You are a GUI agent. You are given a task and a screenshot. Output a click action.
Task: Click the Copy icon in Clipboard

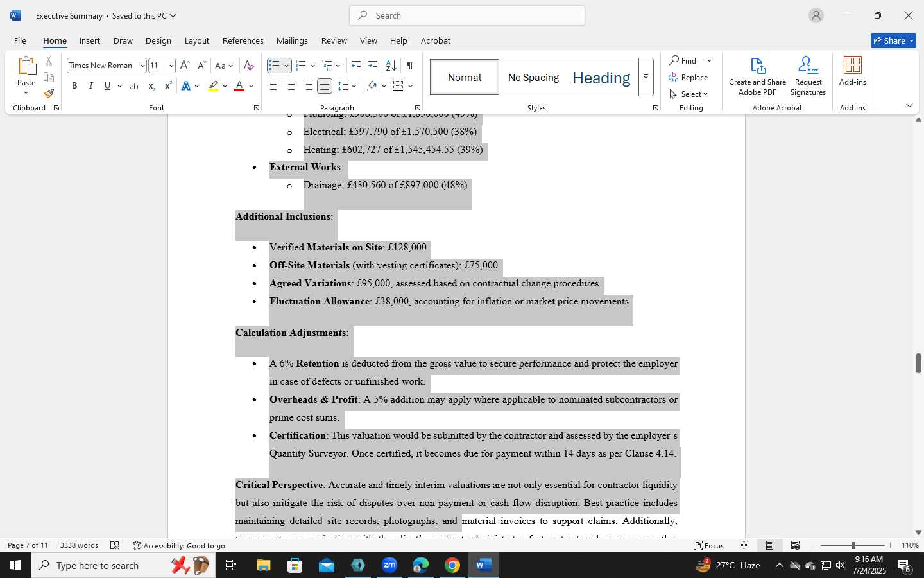[x=49, y=77]
